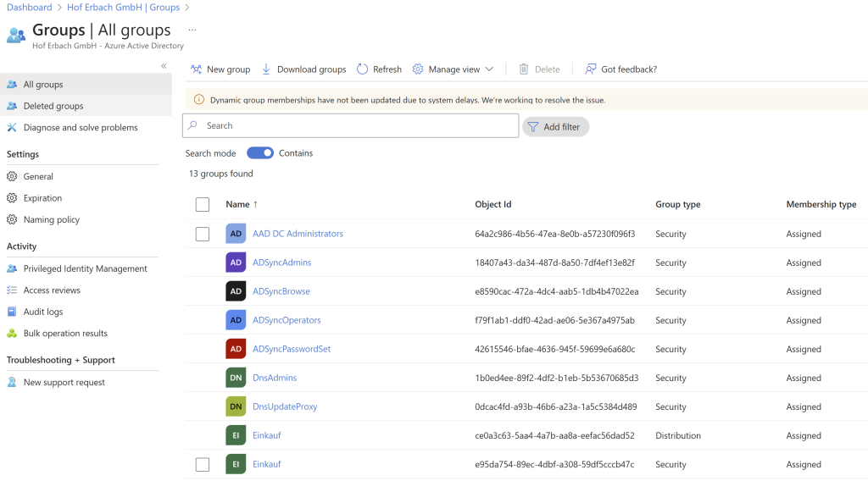This screenshot has height=481, width=868.
Task: Open Privileged Identity Management
Action: (x=85, y=268)
